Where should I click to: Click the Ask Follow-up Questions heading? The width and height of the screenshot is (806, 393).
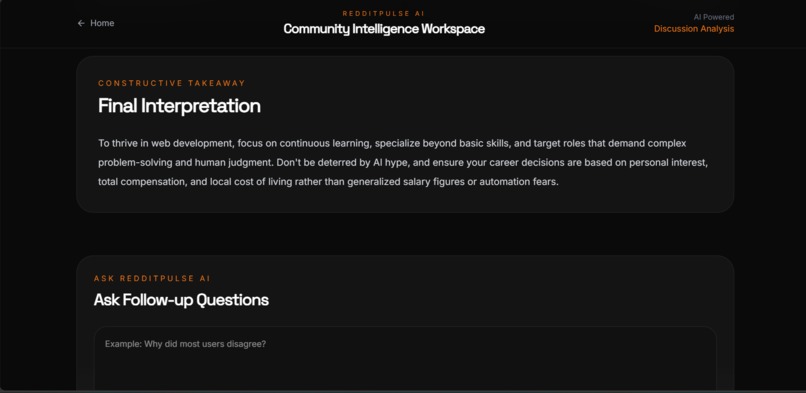point(181,300)
